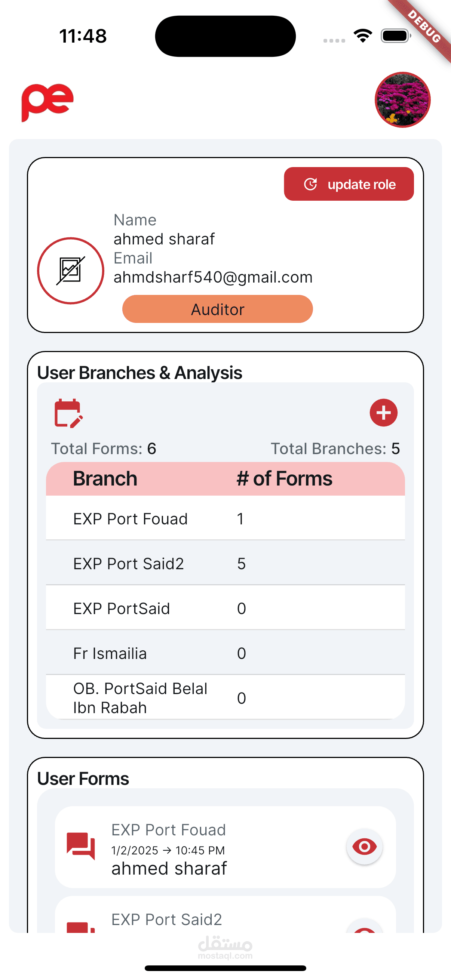Image resolution: width=451 pixels, height=980 pixels.
Task: Tap the chat icon on EXP Port Fouad form
Action: (81, 846)
